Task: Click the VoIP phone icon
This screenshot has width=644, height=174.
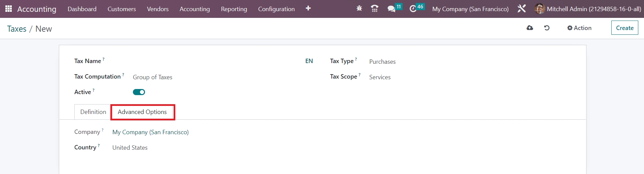Action: (374, 9)
